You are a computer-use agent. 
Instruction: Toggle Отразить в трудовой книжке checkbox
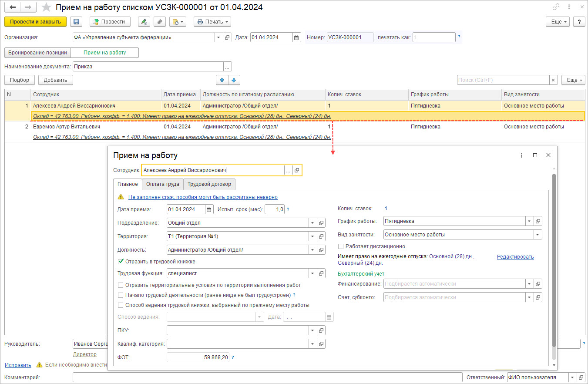tap(121, 262)
